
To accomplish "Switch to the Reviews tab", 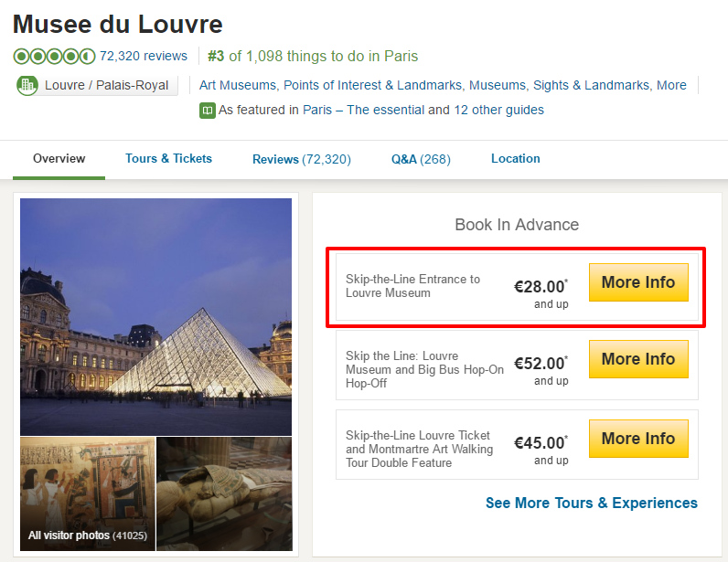I will pyautogui.click(x=301, y=159).
